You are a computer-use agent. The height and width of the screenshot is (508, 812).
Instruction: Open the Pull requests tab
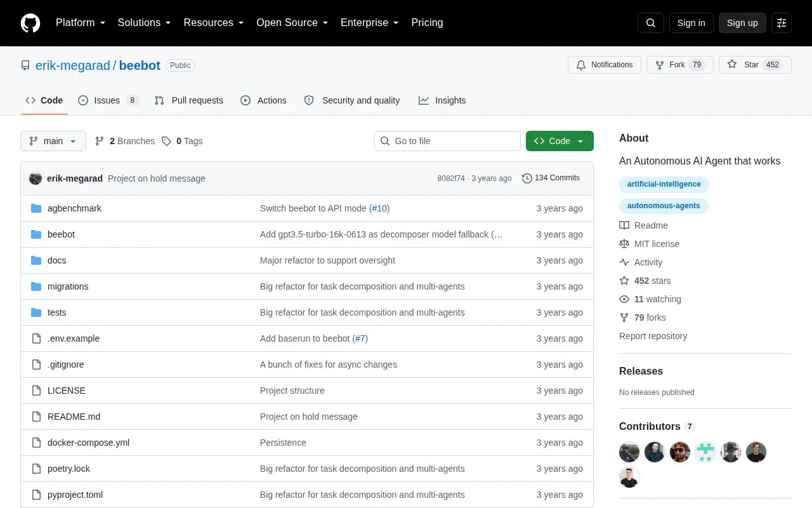pos(188,100)
